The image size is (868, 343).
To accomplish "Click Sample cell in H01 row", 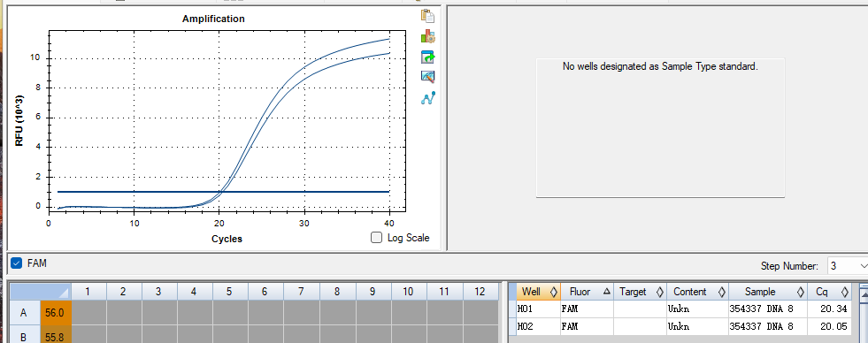I will click(768, 309).
